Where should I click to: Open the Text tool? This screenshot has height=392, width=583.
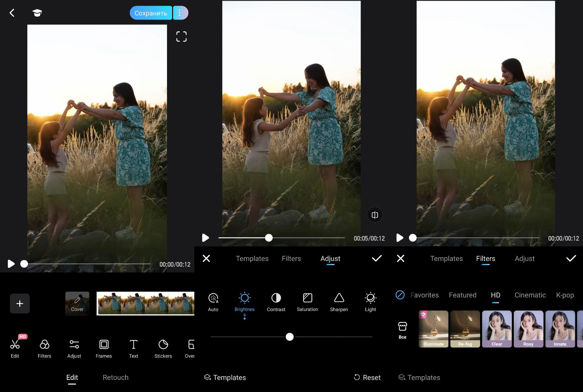pos(134,349)
